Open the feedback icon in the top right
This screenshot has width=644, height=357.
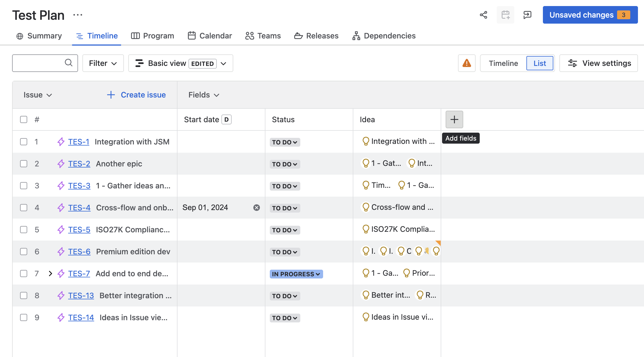528,15
